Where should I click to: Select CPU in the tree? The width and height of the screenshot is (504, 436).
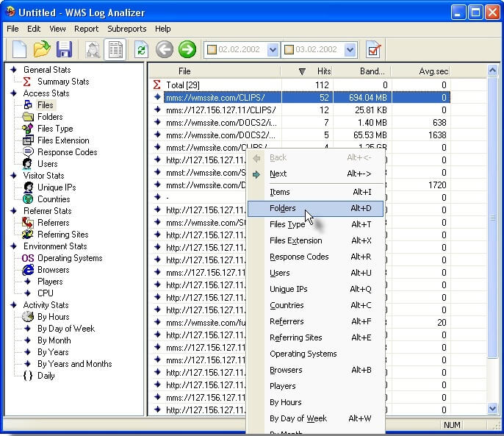click(46, 293)
